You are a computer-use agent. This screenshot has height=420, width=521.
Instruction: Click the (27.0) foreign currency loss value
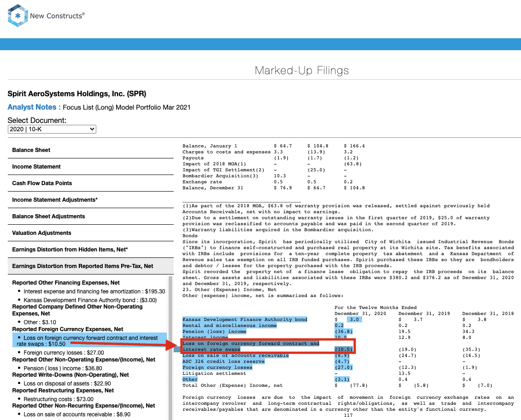344,367
